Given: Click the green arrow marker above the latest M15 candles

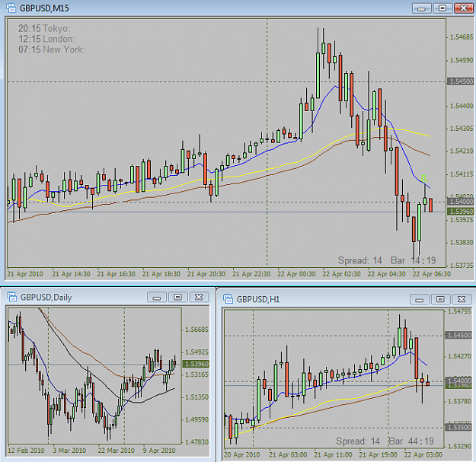Looking at the screenshot, I should tap(423, 178).
